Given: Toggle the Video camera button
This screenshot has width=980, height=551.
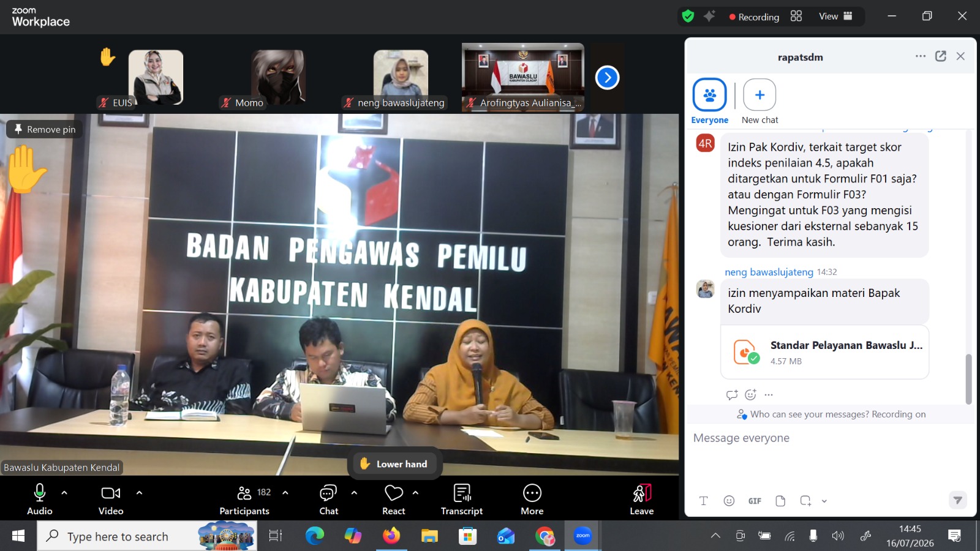Looking at the screenshot, I should 111,499.
